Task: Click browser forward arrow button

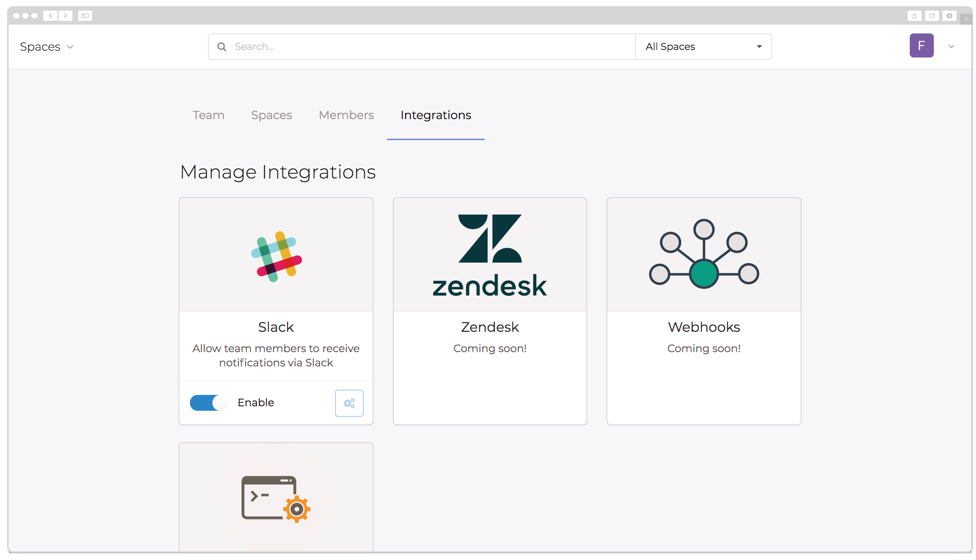Action: [65, 16]
